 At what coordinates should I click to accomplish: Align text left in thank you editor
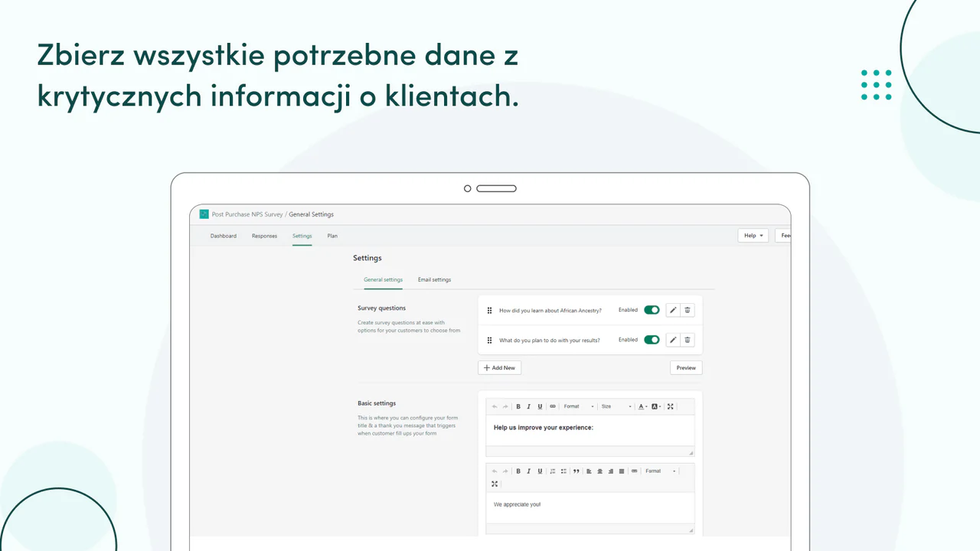tap(589, 471)
